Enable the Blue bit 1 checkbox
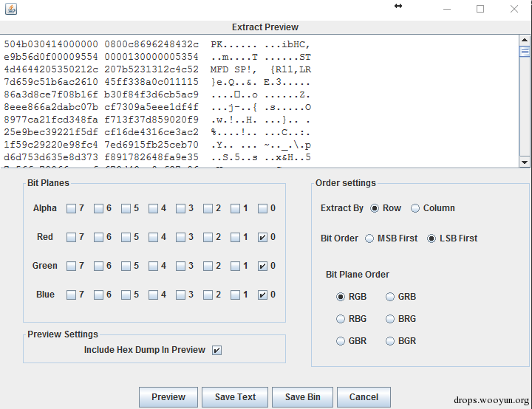532x409 pixels. (x=235, y=295)
